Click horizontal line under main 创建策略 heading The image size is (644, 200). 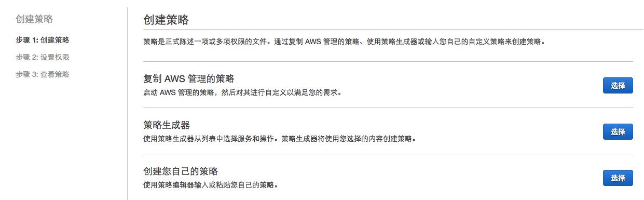[x=393, y=30]
